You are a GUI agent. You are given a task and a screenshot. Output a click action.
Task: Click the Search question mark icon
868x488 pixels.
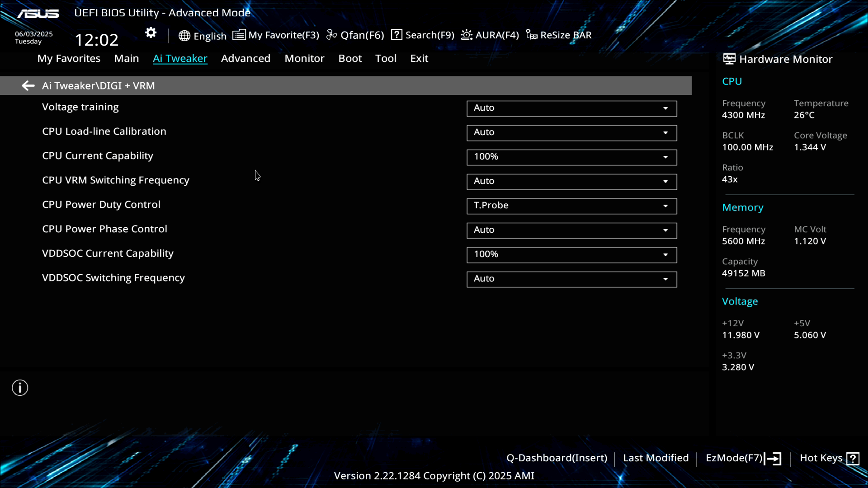[396, 35]
